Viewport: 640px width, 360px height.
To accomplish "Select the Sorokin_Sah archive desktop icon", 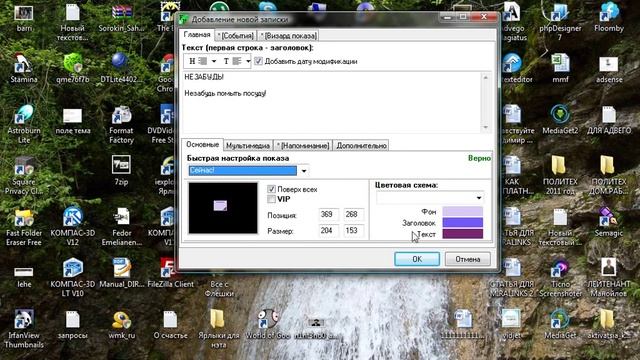I will [x=121, y=17].
